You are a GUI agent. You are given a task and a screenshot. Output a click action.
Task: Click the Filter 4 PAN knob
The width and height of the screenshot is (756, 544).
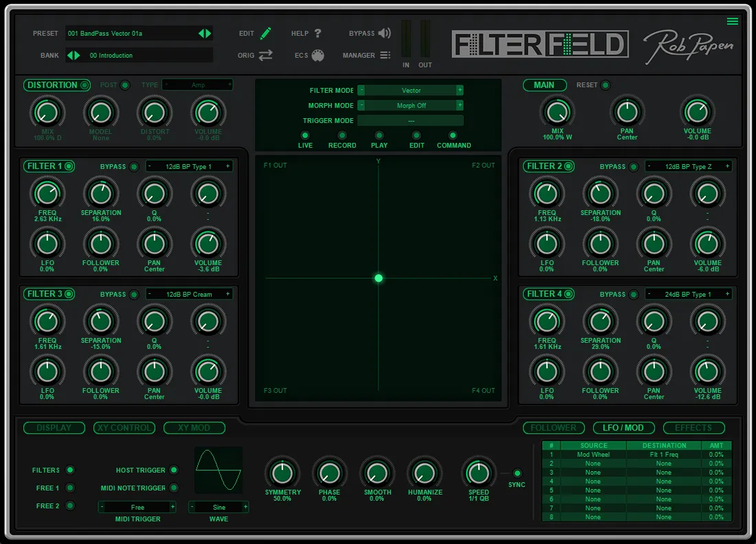654,372
